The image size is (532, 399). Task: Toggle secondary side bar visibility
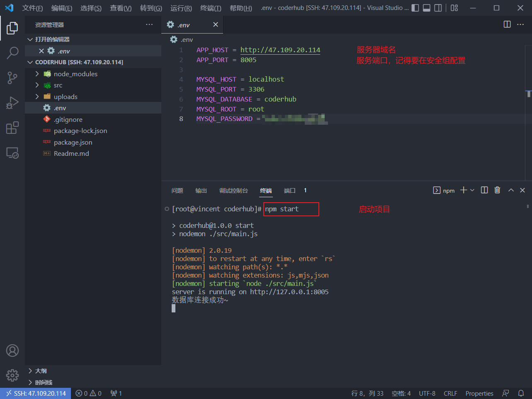438,8
